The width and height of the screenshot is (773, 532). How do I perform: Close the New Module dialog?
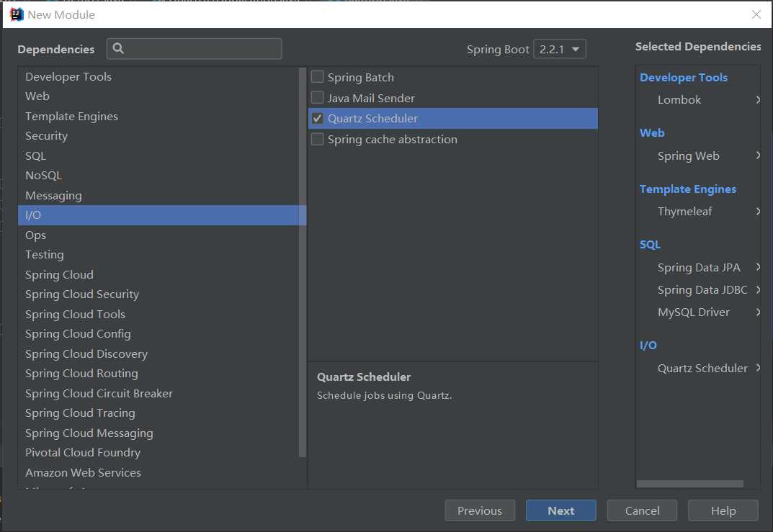[756, 14]
